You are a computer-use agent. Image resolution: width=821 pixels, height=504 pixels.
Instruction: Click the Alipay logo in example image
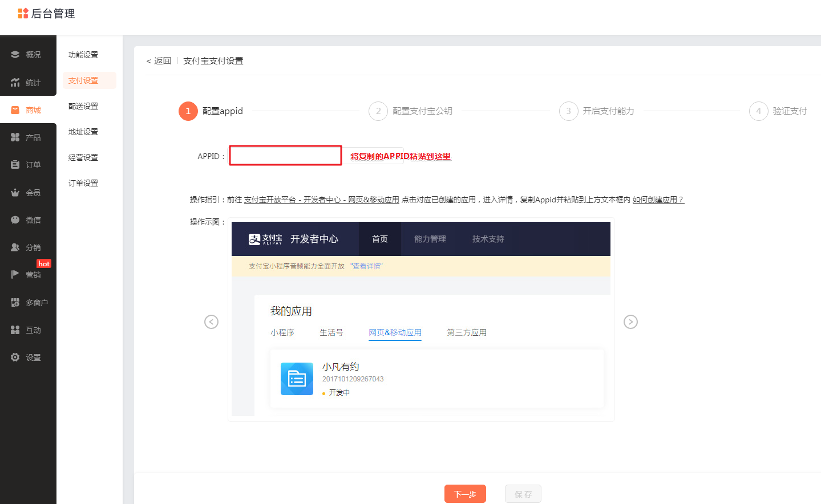point(265,239)
